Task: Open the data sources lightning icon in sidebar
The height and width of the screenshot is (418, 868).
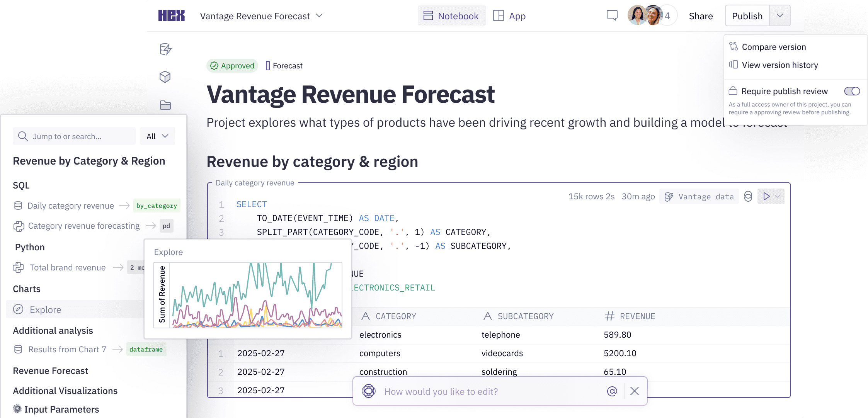Action: 165,49
